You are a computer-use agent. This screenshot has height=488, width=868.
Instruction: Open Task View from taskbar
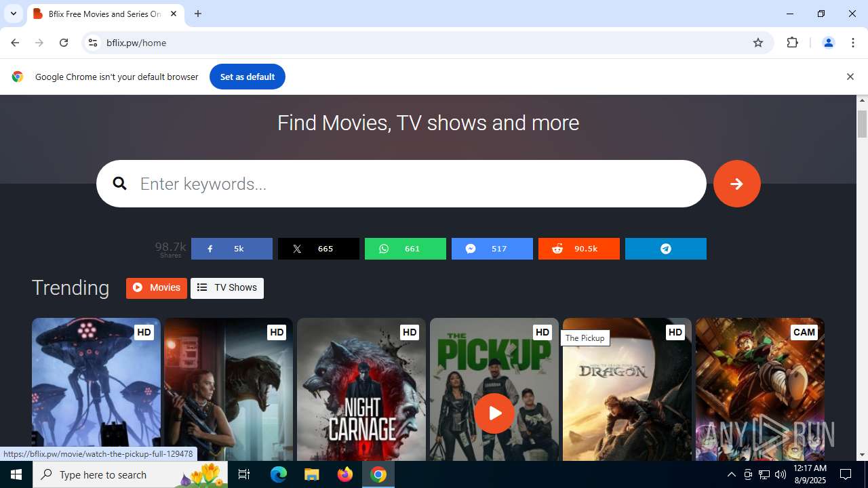(245, 474)
